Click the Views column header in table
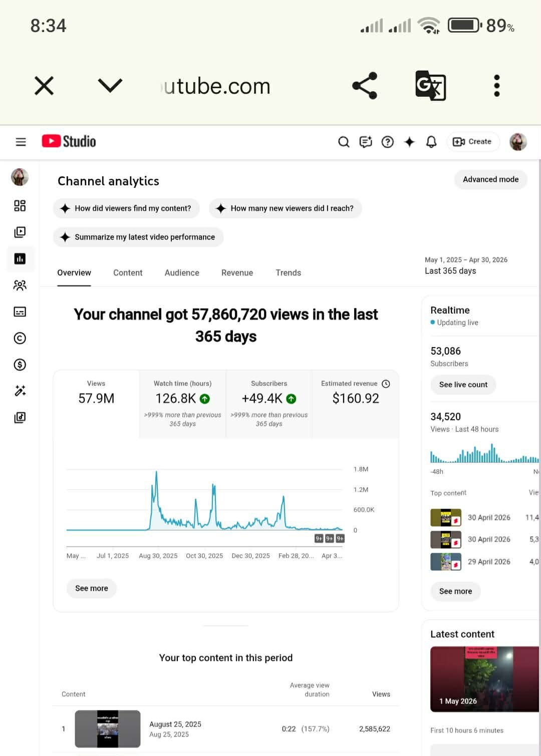This screenshot has height=756, width=541. pos(381,694)
